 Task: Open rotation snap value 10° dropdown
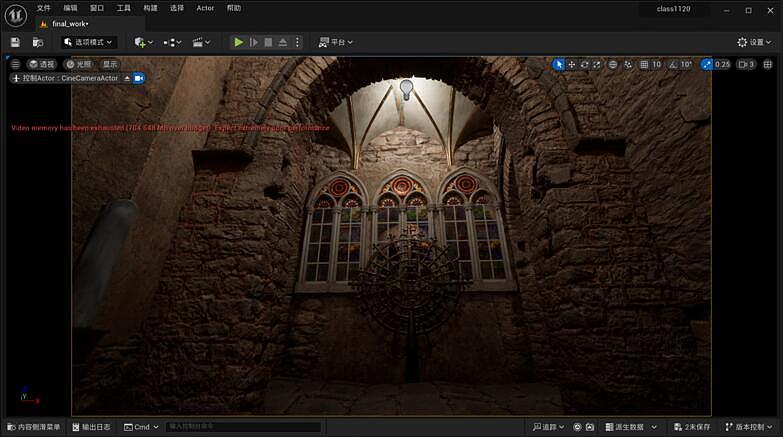(x=687, y=64)
